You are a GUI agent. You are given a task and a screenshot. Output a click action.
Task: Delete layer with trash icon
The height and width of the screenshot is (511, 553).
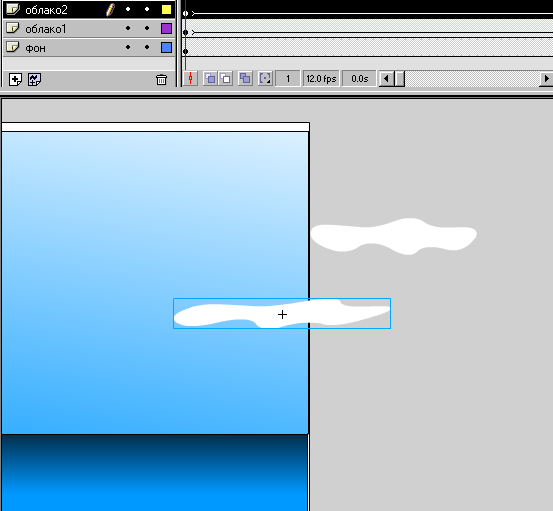(161, 79)
